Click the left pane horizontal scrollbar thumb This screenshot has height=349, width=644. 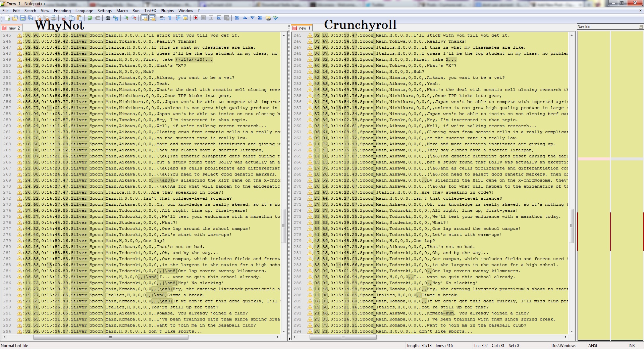(x=110, y=337)
